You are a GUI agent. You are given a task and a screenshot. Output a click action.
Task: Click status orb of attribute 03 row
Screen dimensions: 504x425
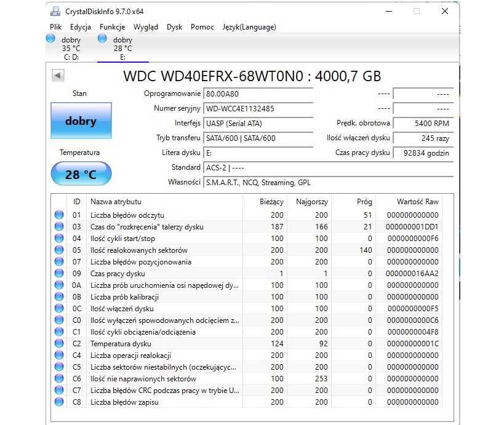(x=59, y=226)
